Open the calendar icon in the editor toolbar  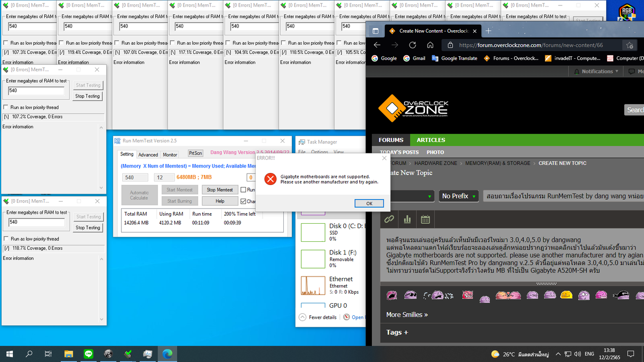click(x=425, y=219)
